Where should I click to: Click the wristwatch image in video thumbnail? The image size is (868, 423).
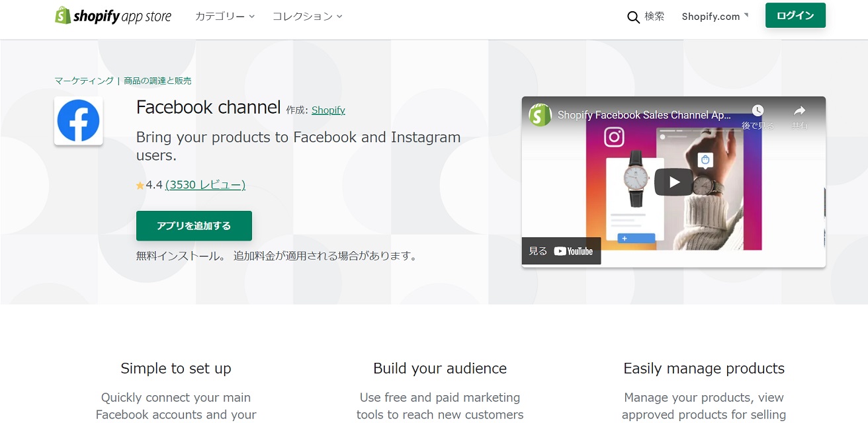click(636, 177)
